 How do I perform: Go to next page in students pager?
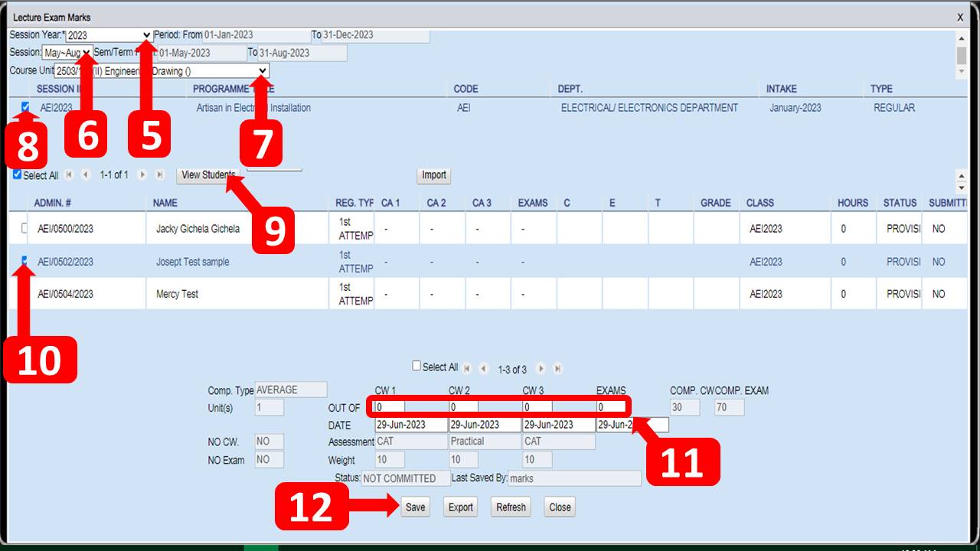541,369
